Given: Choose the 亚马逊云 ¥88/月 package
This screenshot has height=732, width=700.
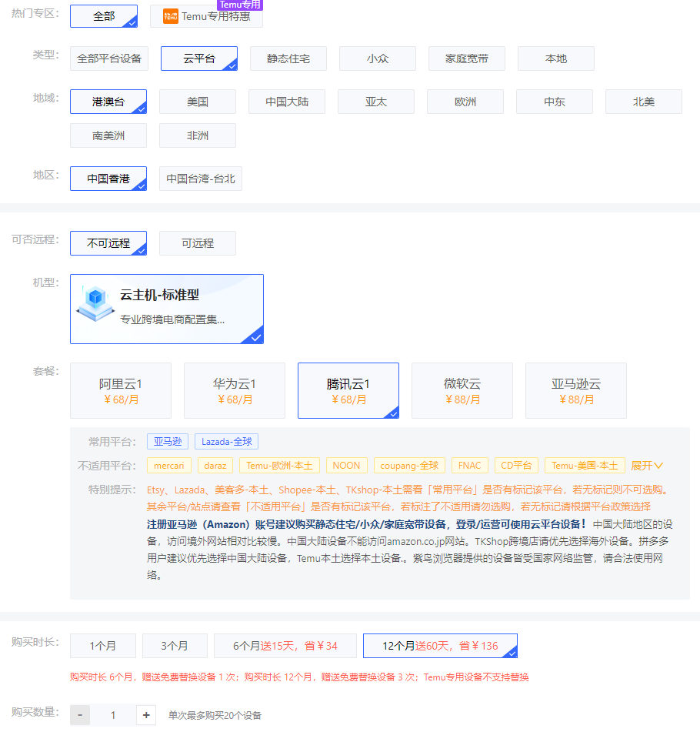Looking at the screenshot, I should (576, 391).
